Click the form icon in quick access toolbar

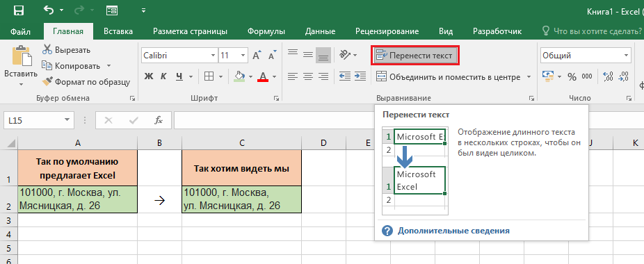112,10
